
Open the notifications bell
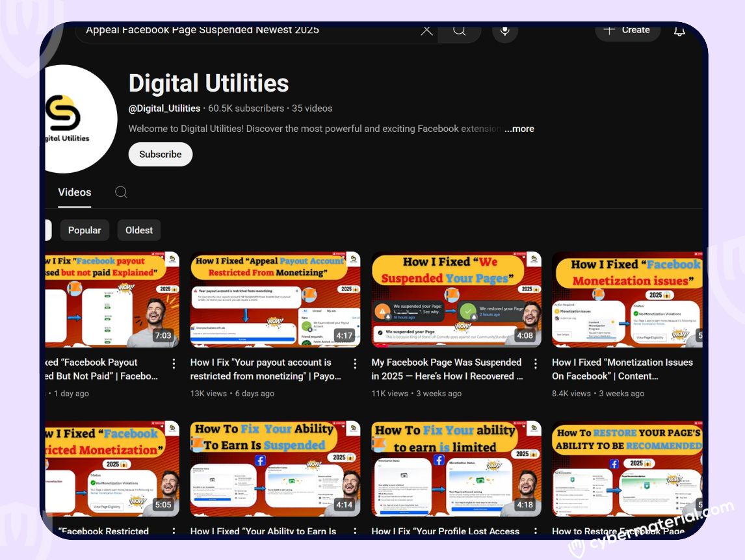pyautogui.click(x=679, y=31)
